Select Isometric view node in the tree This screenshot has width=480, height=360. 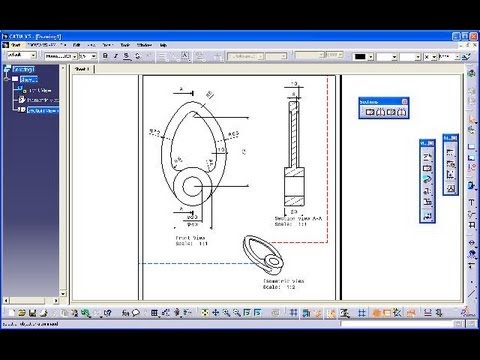point(43,100)
